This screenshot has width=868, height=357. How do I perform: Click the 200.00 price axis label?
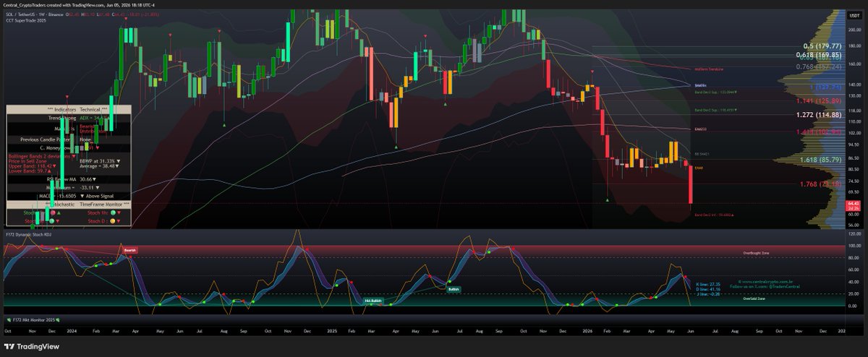click(x=854, y=30)
